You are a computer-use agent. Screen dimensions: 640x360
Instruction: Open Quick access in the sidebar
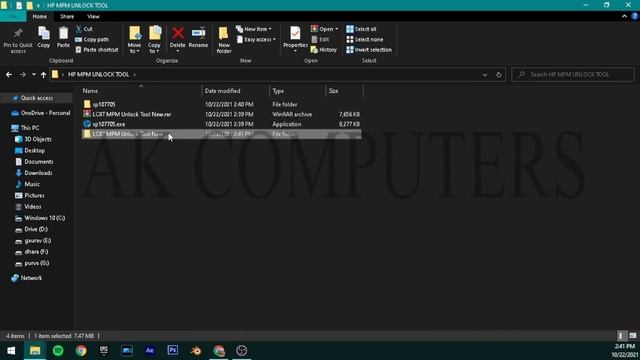[37, 98]
